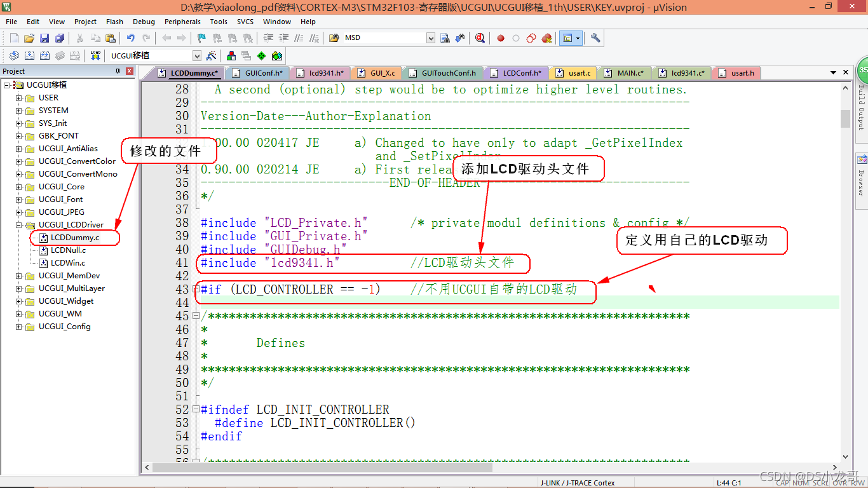The height and width of the screenshot is (488, 868).
Task: Save all open files
Action: [60, 38]
